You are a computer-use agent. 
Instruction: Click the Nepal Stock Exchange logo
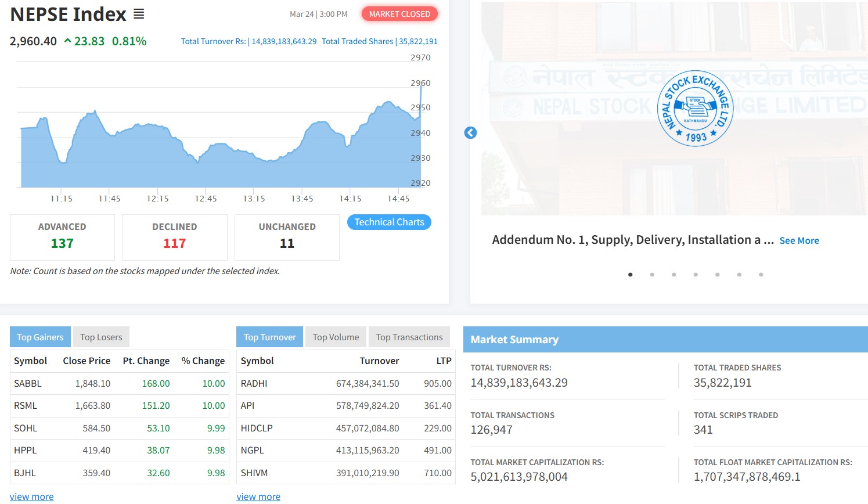695,109
